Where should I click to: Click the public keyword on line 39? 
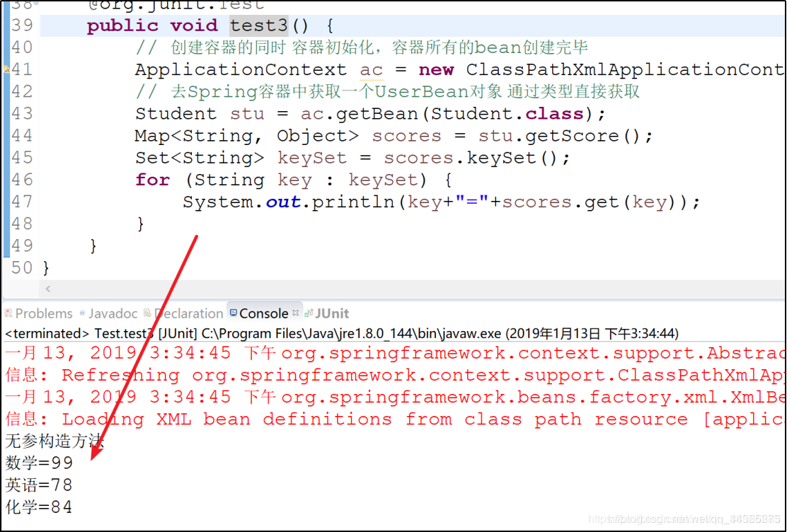tap(122, 25)
